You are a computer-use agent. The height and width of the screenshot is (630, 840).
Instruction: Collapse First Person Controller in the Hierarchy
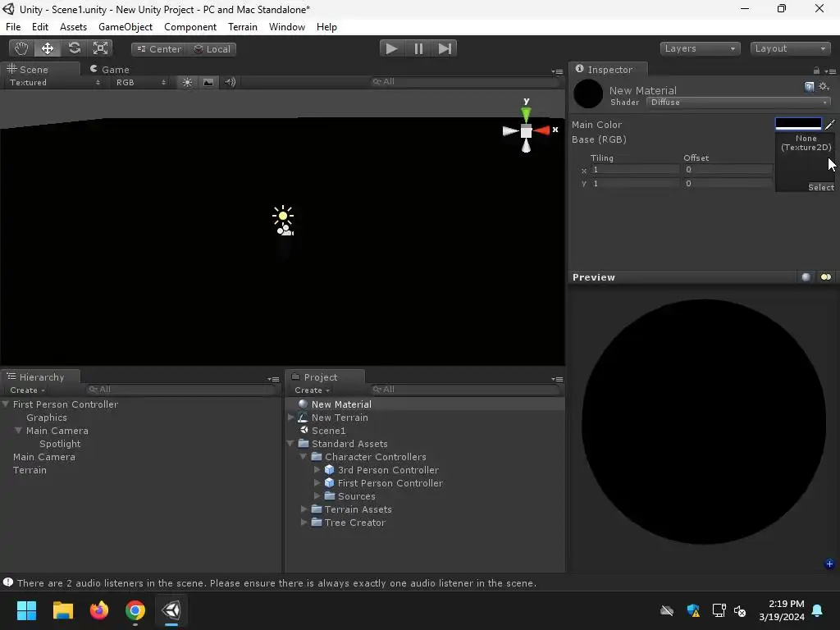click(6, 404)
